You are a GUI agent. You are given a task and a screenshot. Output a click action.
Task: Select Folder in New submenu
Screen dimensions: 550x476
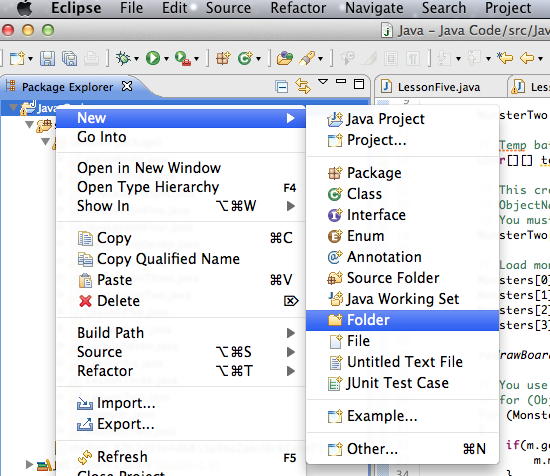(402, 320)
